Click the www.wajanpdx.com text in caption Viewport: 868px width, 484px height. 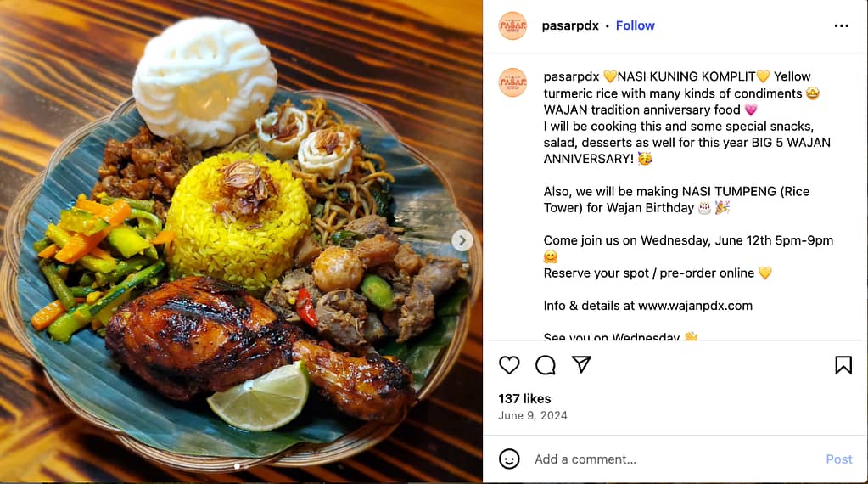695,306
